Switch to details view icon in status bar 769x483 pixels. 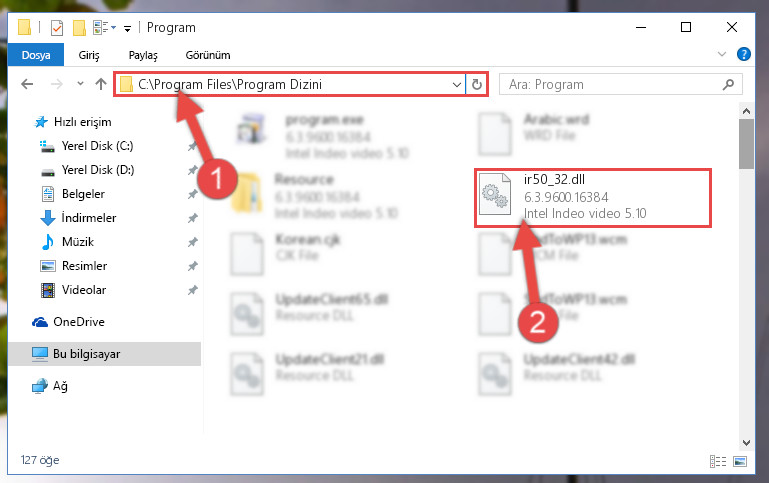click(718, 461)
